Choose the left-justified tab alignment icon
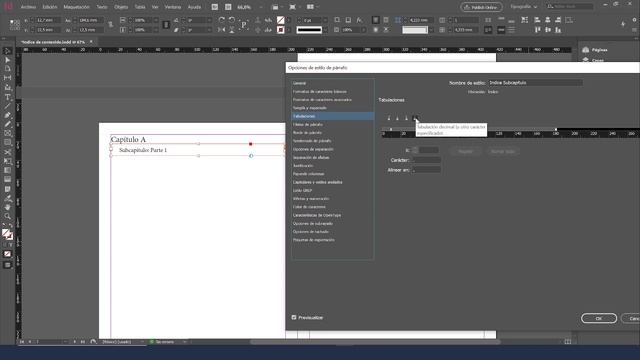This screenshot has height=360, width=640. [389, 118]
